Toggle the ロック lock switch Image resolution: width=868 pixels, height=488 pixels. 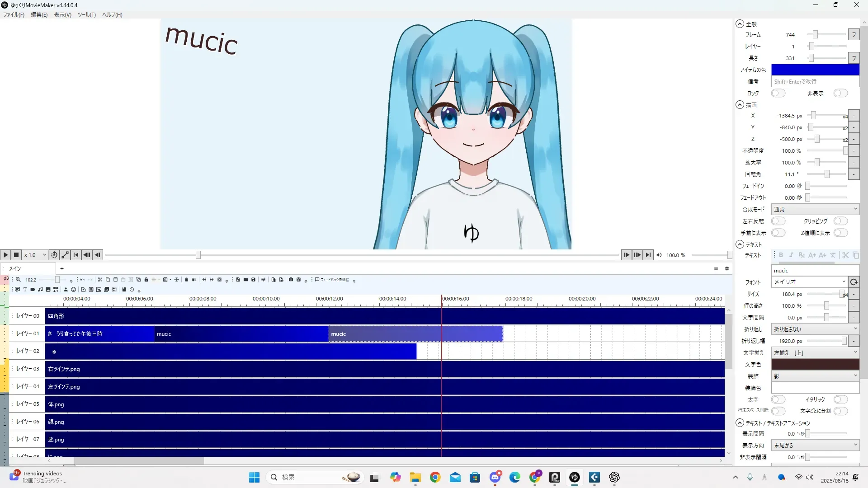click(778, 93)
